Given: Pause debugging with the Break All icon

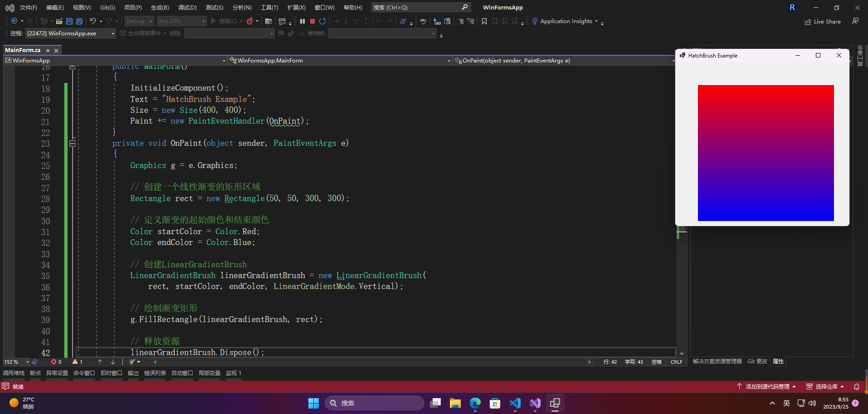Looking at the screenshot, I should 302,21.
